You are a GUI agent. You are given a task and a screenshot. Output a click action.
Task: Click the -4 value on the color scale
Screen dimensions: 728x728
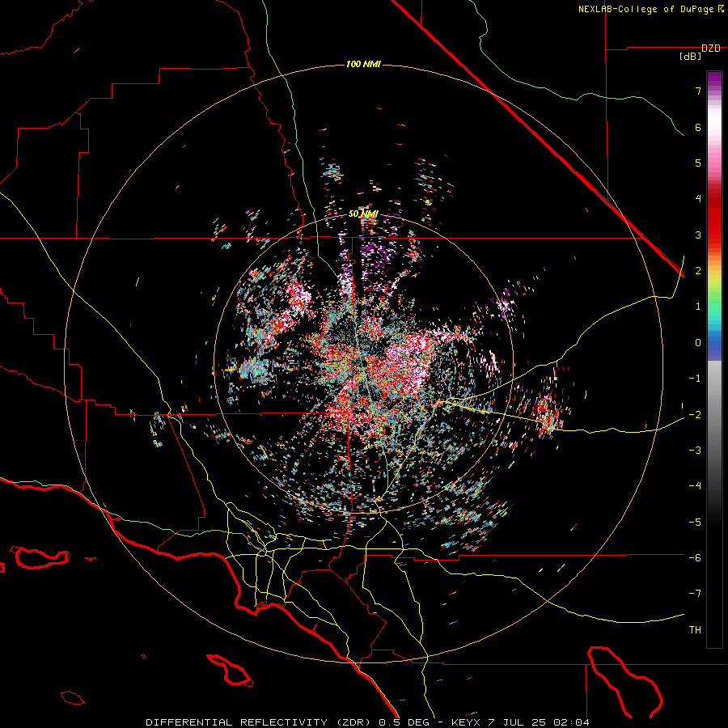[x=695, y=486]
